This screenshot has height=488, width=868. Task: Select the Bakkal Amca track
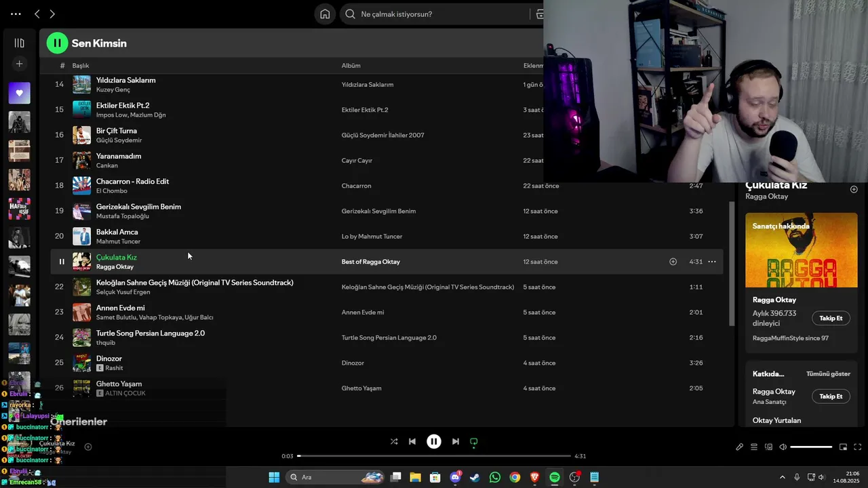117,232
